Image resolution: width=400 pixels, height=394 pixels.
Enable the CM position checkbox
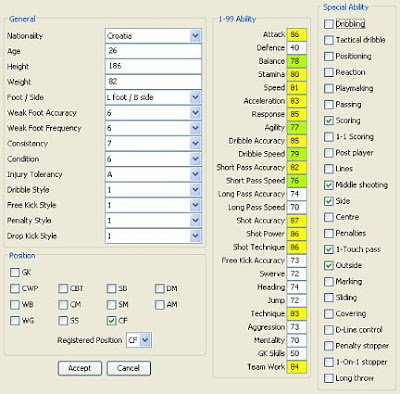coord(63,304)
